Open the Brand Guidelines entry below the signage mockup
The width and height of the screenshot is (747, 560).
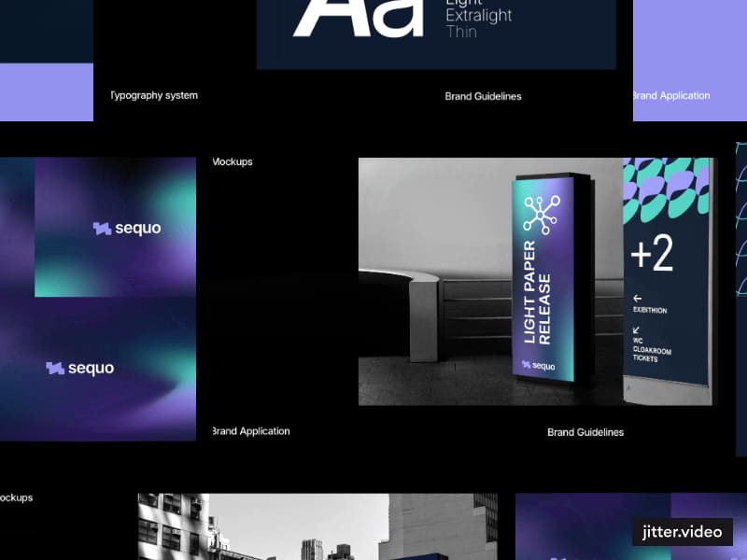point(585,431)
